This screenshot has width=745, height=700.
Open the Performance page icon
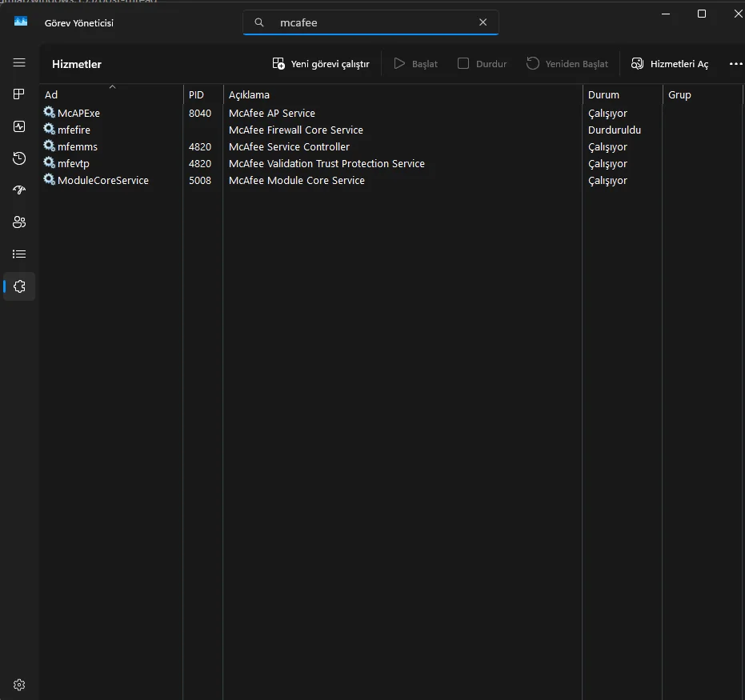(x=19, y=126)
